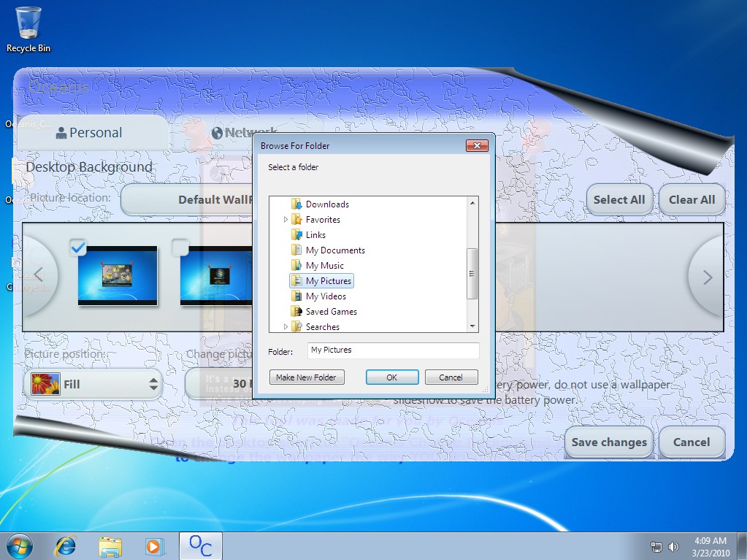The height and width of the screenshot is (560, 747).
Task: Open the Recycle Bin desktop icon
Action: pyautogui.click(x=28, y=29)
